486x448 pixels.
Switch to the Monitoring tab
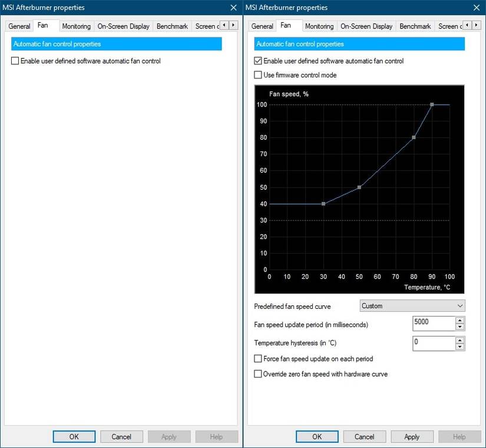pyautogui.click(x=319, y=26)
